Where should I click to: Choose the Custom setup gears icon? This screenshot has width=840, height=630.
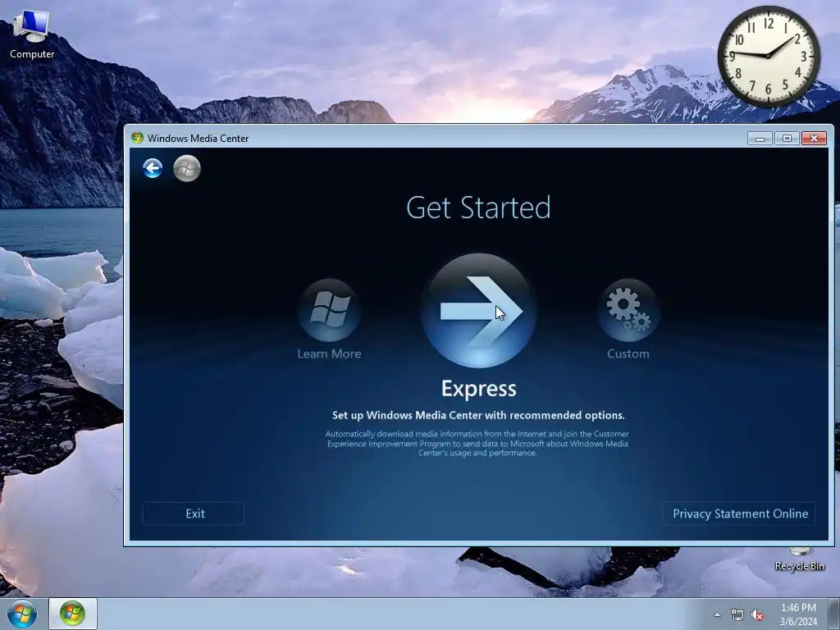click(x=628, y=310)
